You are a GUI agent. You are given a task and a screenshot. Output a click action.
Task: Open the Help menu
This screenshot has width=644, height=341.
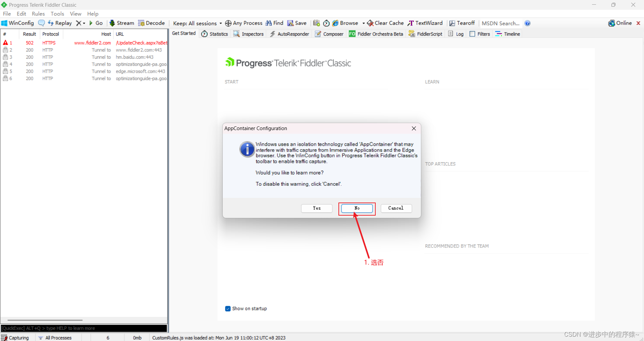pyautogui.click(x=93, y=14)
